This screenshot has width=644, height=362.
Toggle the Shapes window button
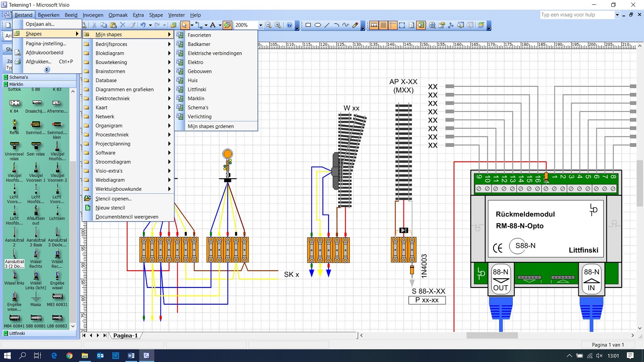(421, 25)
